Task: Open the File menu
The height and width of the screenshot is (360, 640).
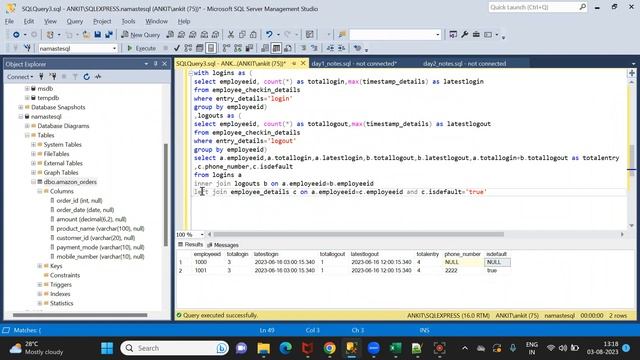Action: pos(9,21)
